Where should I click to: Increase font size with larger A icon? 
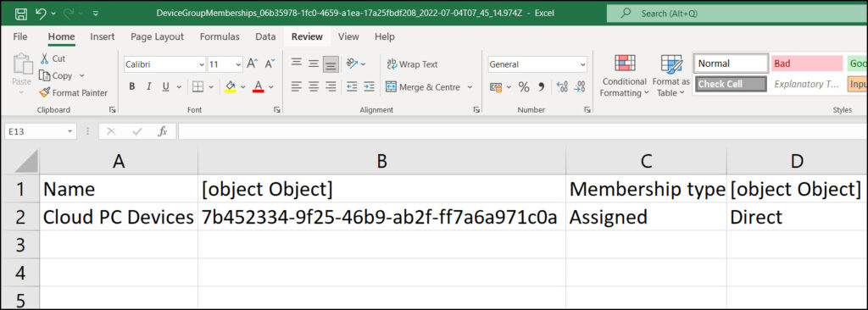pyautogui.click(x=252, y=64)
